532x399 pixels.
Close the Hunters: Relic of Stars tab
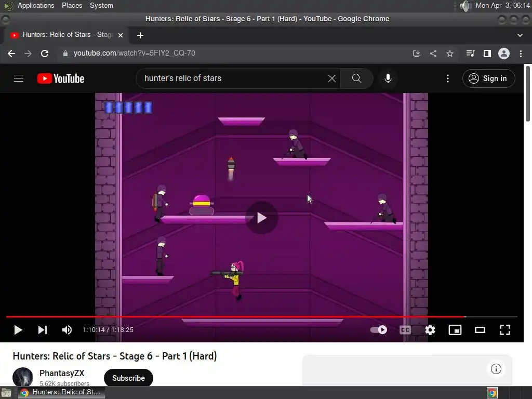(x=121, y=35)
